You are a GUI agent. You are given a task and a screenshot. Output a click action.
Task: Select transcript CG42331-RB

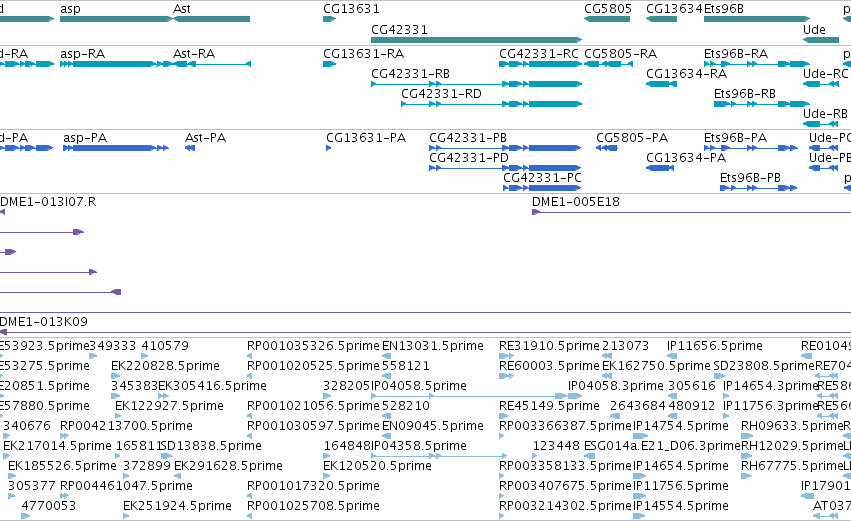[x=477, y=84]
